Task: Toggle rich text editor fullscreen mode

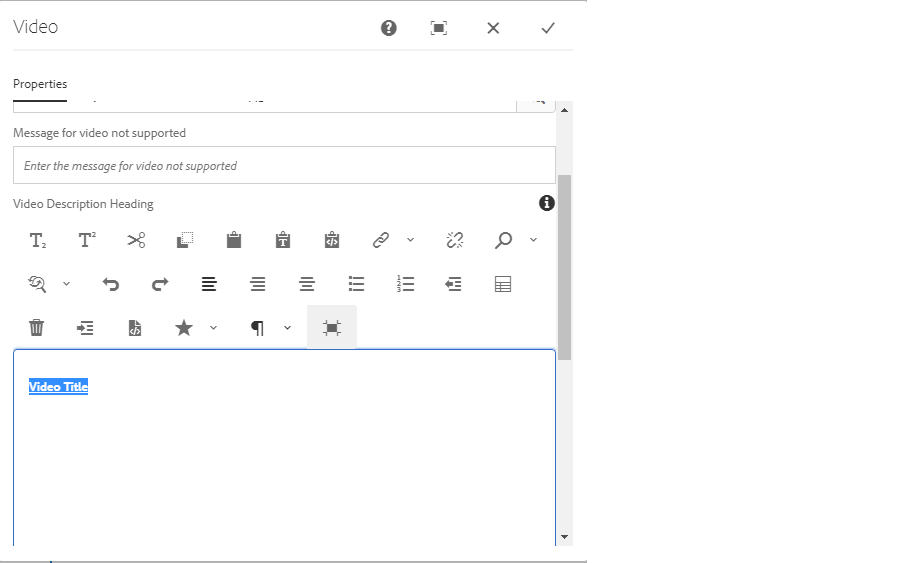Action: 332,328
